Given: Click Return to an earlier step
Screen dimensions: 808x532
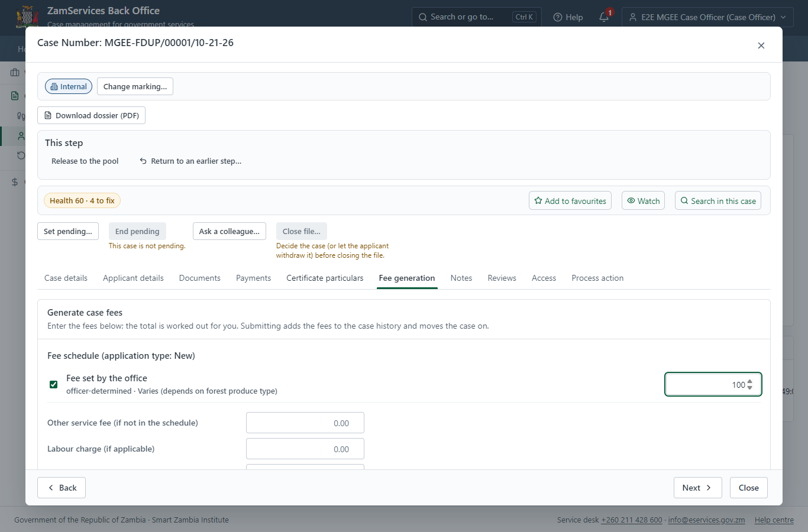Looking at the screenshot, I should point(190,161).
